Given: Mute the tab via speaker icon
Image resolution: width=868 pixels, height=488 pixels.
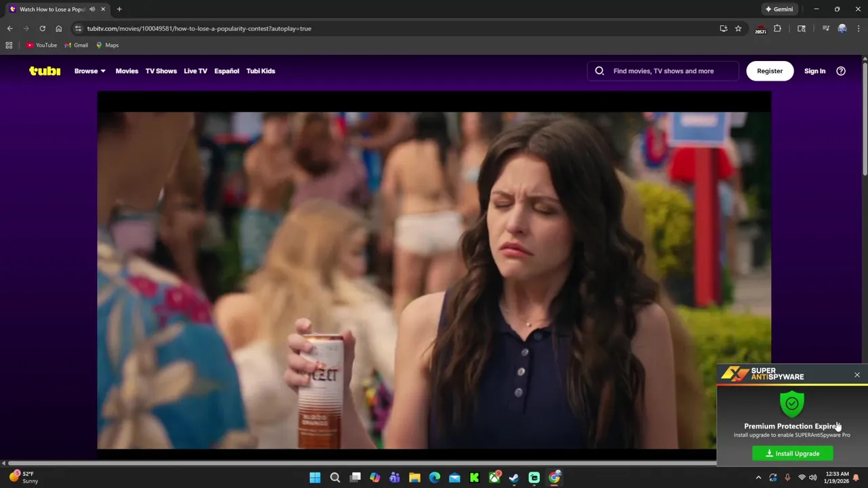Looking at the screenshot, I should click(92, 9).
